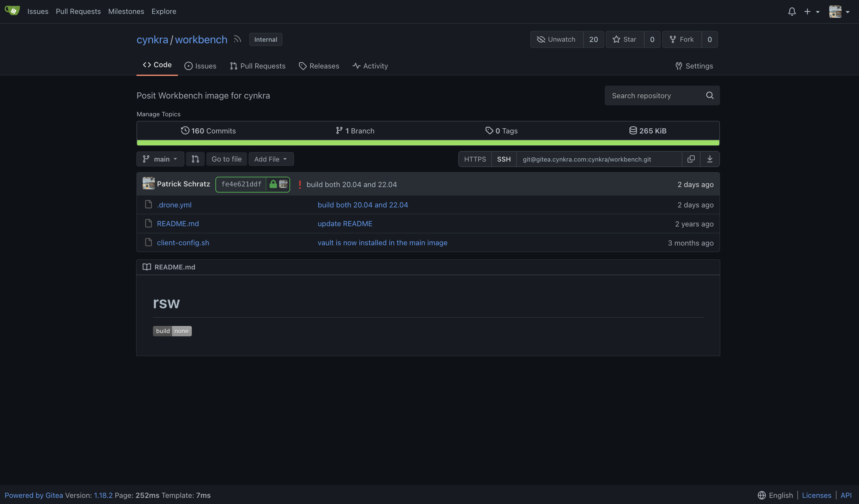Select the SSH clone option
Screen dimensions: 859x504
tap(504, 159)
